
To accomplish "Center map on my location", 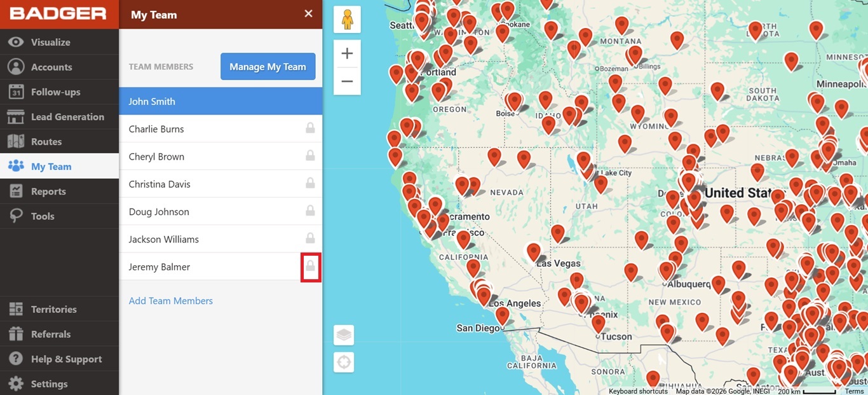I will pos(344,363).
